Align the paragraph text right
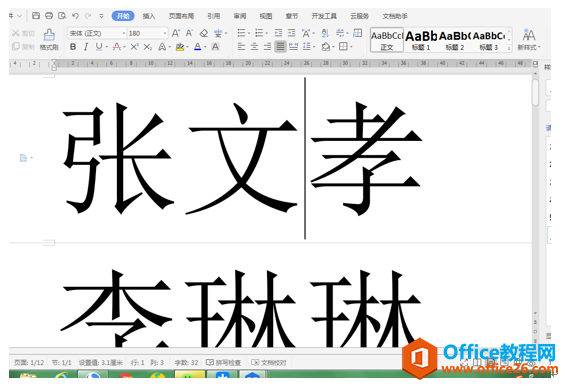Viewport: 565px width, 386px height. (267, 47)
